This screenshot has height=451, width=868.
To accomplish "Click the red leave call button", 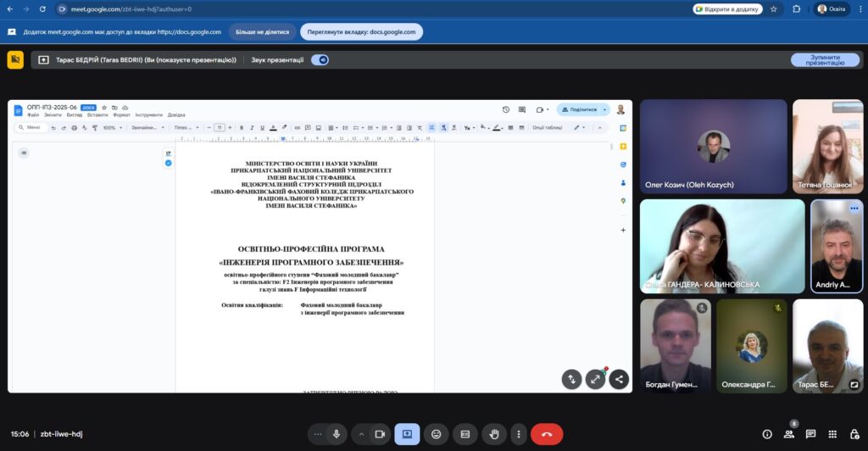I will pos(547,434).
